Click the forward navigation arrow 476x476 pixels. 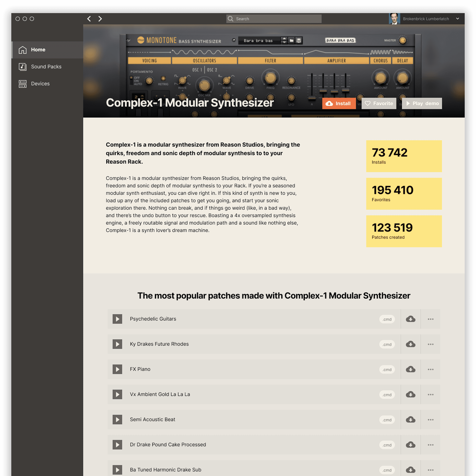pos(100,19)
